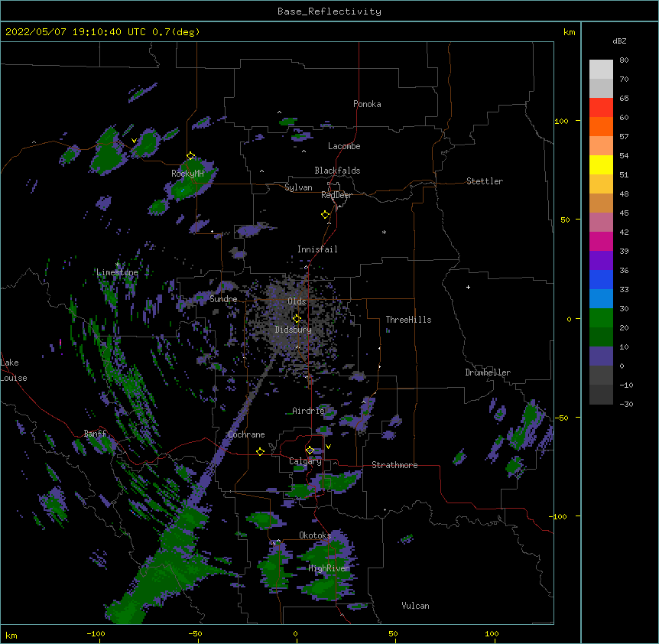The height and width of the screenshot is (644, 659).
Task: Click the white plus marker west of Drumheller area
Action: pyautogui.click(x=468, y=287)
